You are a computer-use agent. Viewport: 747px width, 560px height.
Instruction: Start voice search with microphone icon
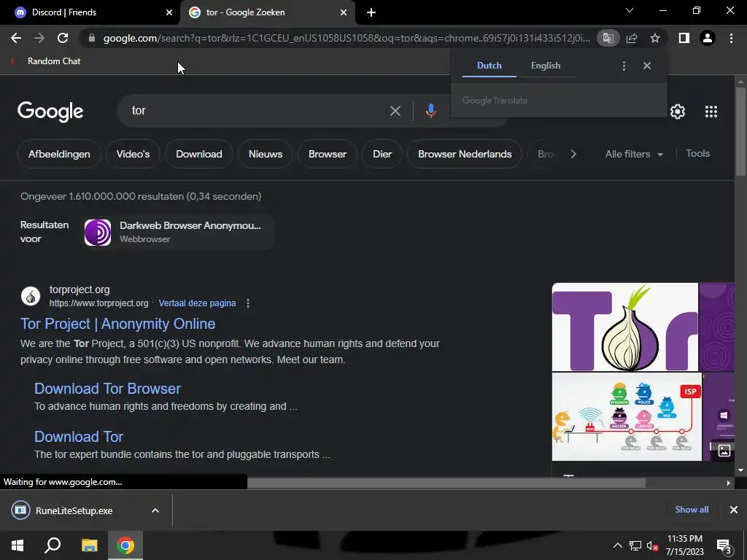[x=430, y=111]
